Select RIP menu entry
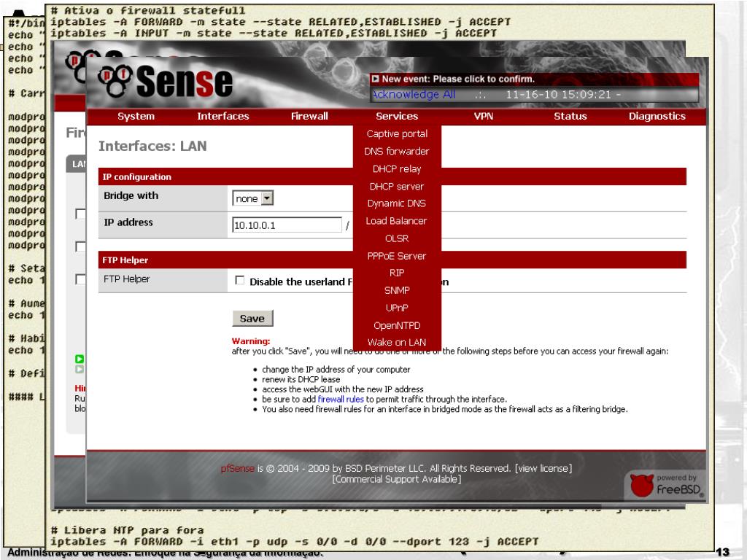 pos(397,273)
